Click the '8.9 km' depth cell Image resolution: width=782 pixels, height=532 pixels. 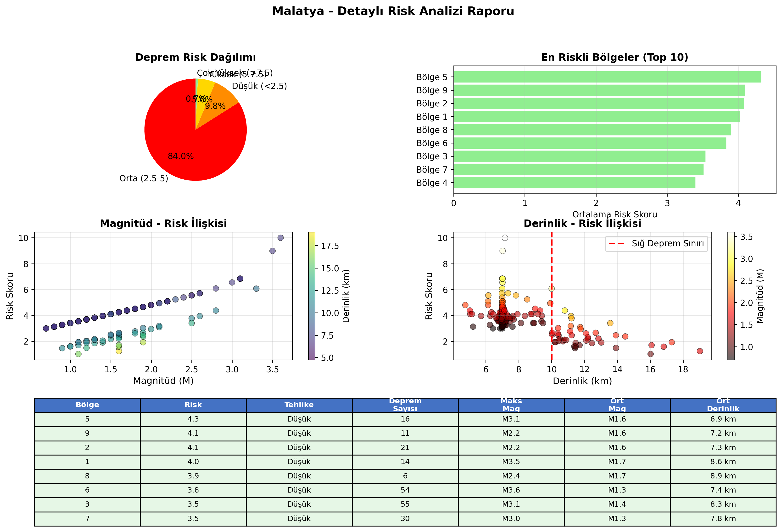coord(723,476)
